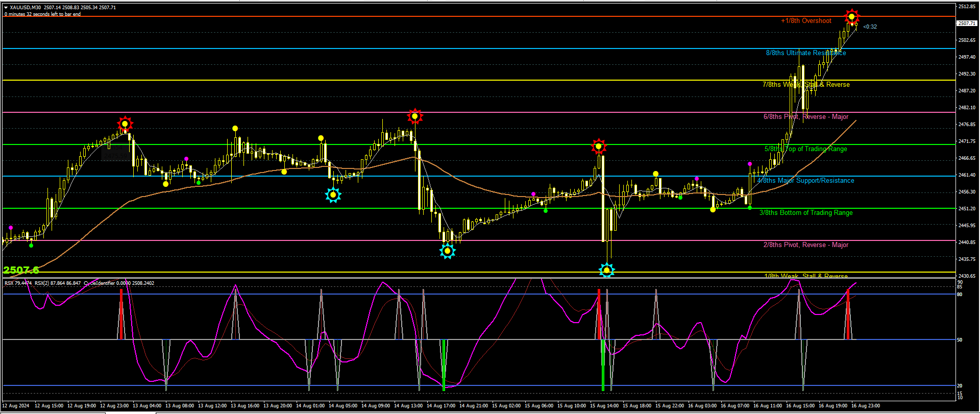Click the 80 level on the oscillator scale

(960, 295)
